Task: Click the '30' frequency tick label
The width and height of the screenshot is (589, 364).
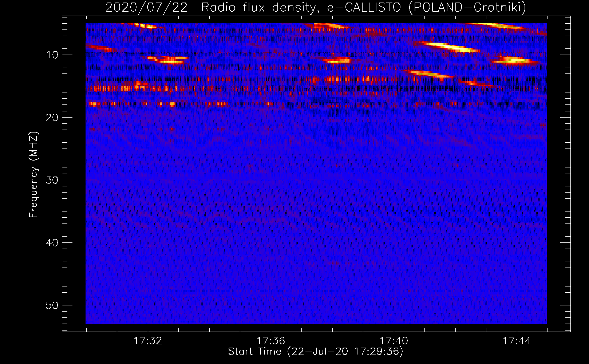Action: [x=52, y=180]
